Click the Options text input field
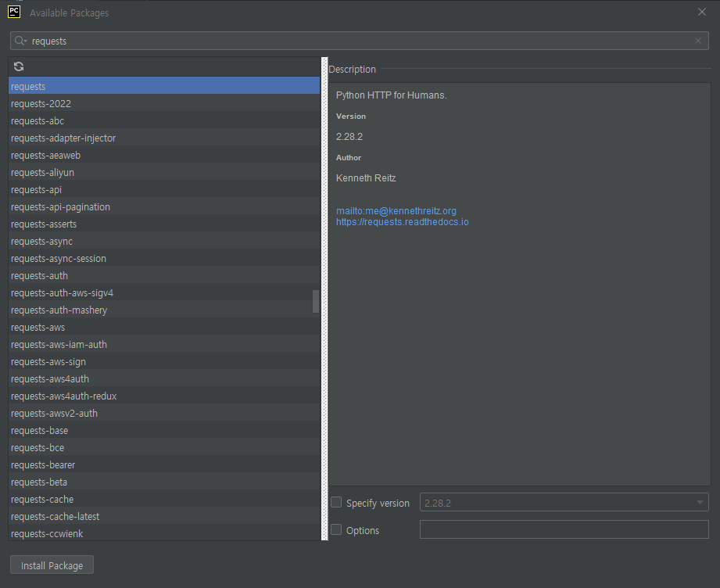Screen dimensions: 720x588 (564, 529)
